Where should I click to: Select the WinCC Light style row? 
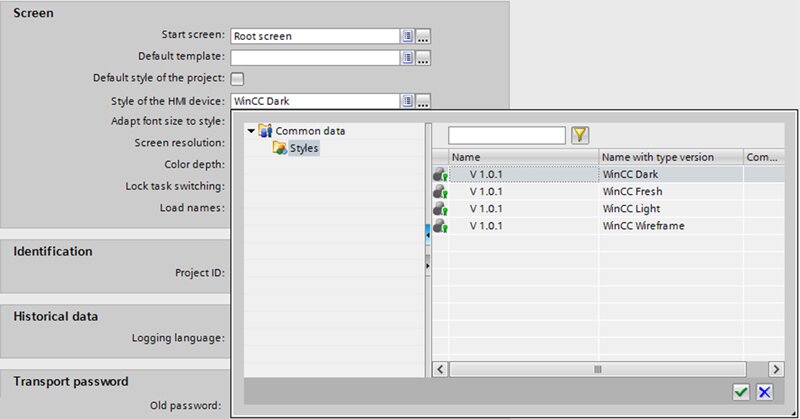coord(608,209)
